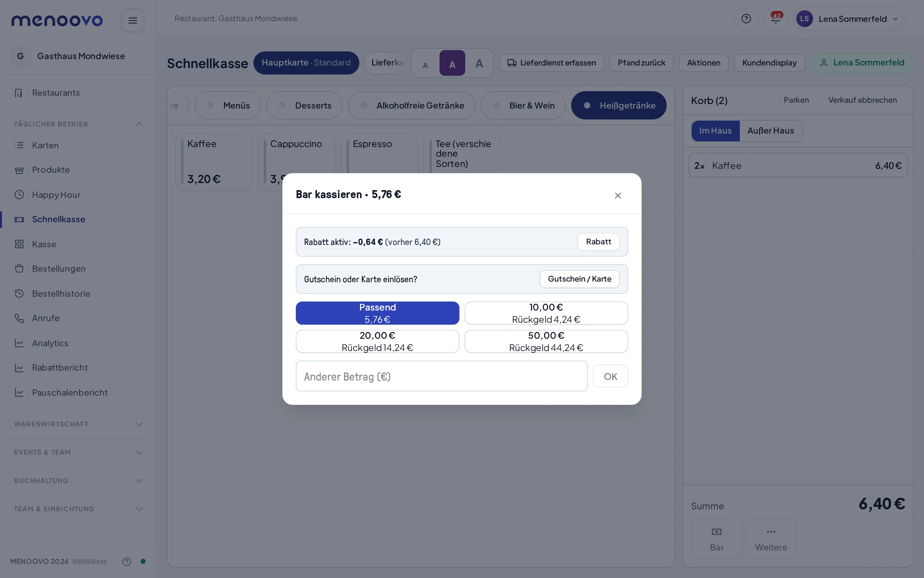Click the Rabatt button in dialog
The image size is (924, 578).
pyautogui.click(x=598, y=241)
